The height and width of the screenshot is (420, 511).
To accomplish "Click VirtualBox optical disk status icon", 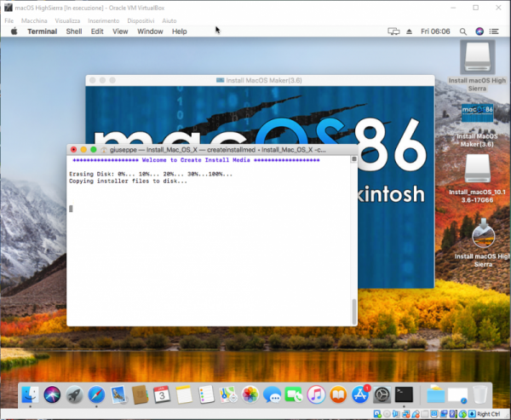I will pyautogui.click(x=387, y=414).
